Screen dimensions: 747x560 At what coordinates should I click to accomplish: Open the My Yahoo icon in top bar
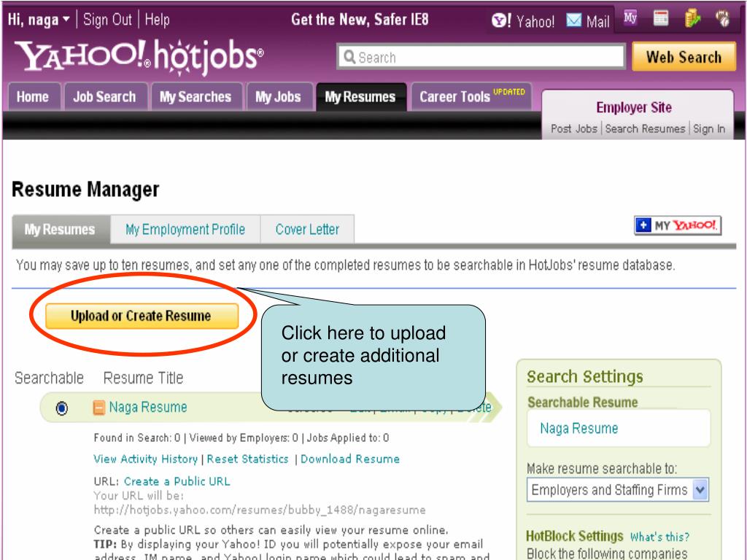coord(630,18)
